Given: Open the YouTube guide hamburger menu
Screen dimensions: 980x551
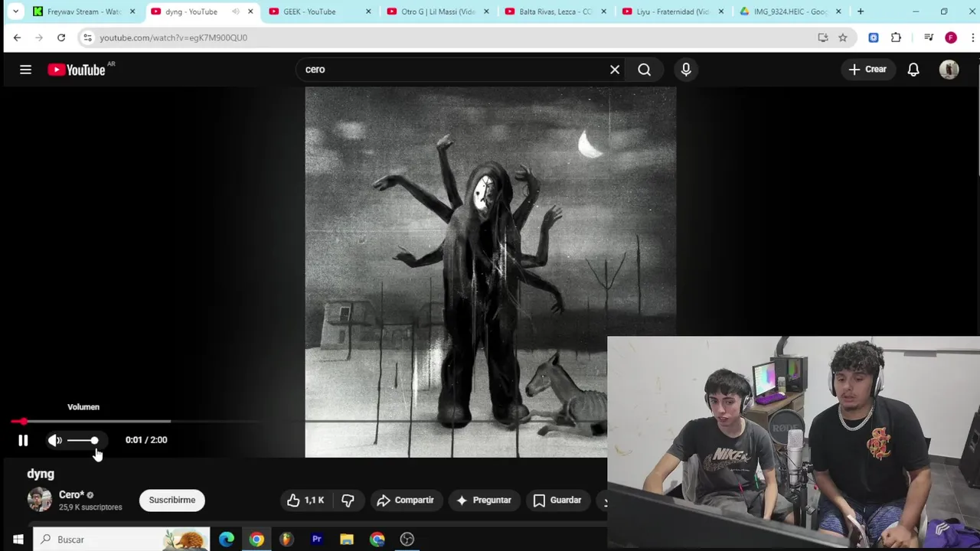Looking at the screenshot, I should [x=25, y=70].
